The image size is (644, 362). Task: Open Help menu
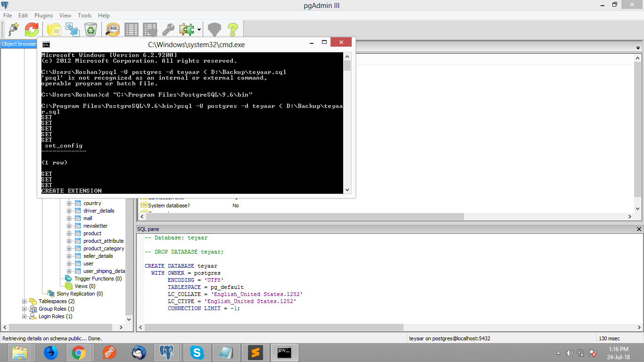[104, 16]
